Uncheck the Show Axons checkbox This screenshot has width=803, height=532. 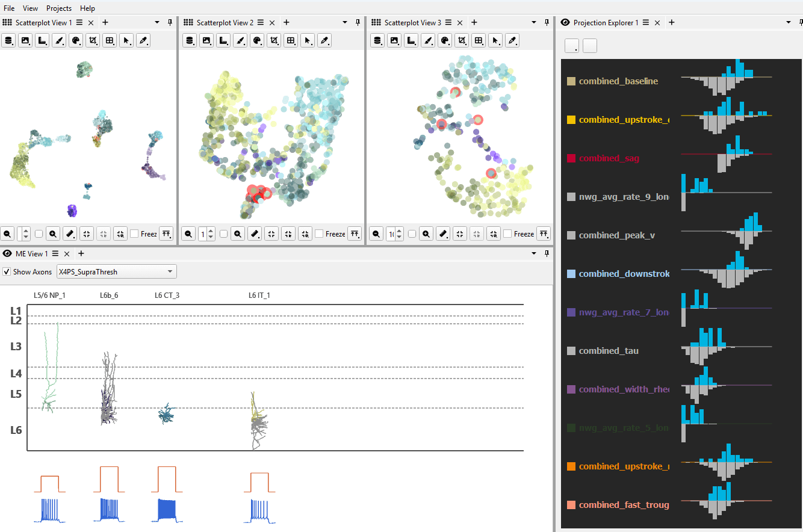7,271
